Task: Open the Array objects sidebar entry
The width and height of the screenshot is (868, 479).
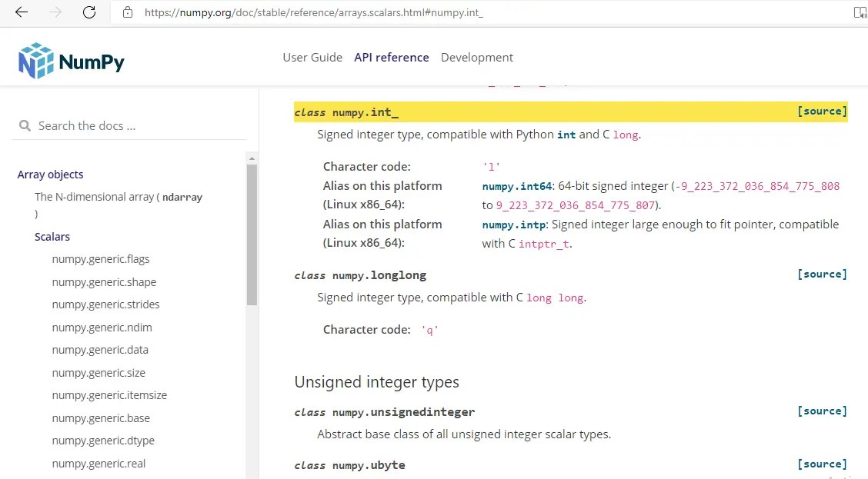Action: click(50, 174)
